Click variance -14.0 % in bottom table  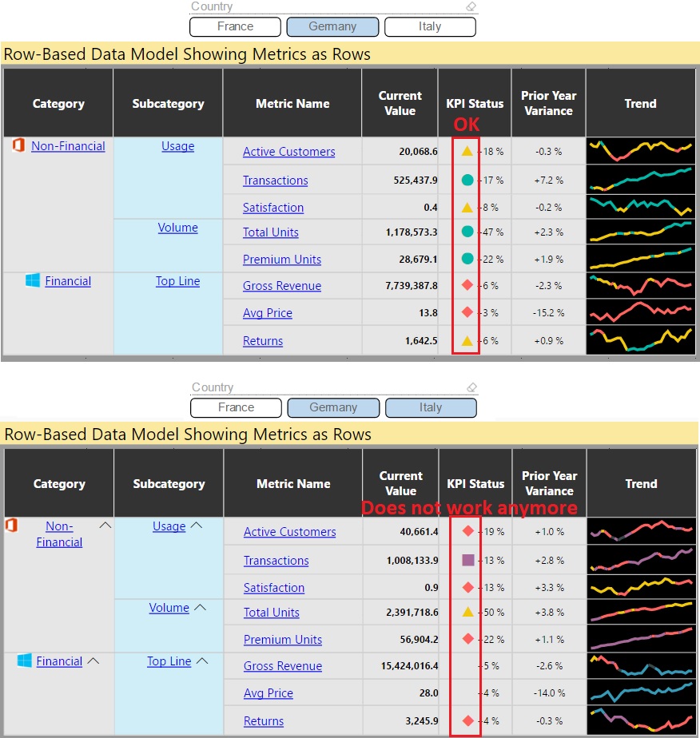[x=549, y=692]
